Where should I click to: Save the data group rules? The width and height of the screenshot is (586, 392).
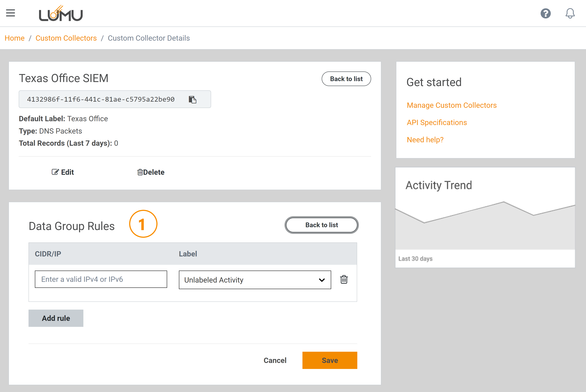point(330,360)
